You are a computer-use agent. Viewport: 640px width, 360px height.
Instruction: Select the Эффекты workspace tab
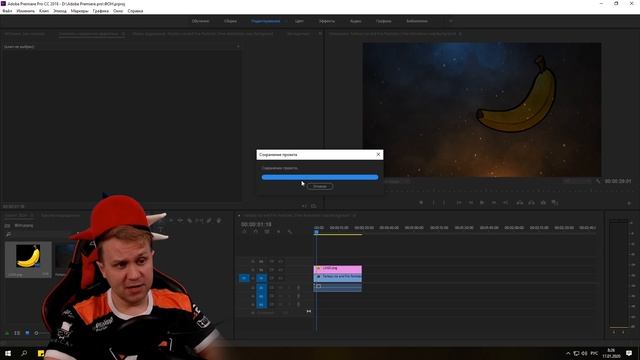[327, 21]
